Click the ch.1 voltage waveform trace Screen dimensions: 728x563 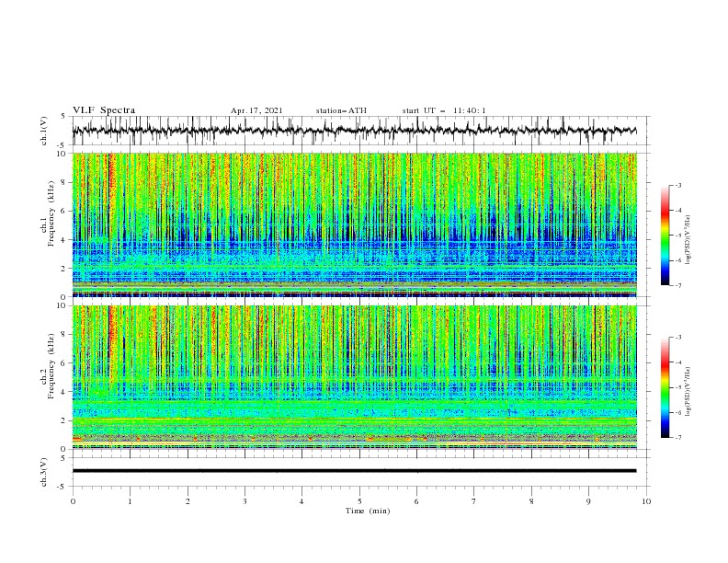(354, 131)
